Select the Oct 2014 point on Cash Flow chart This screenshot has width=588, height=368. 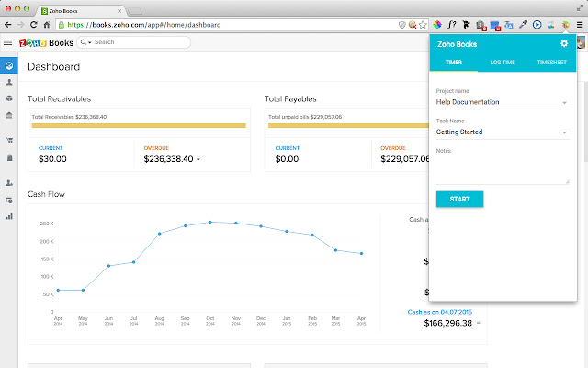pos(210,223)
